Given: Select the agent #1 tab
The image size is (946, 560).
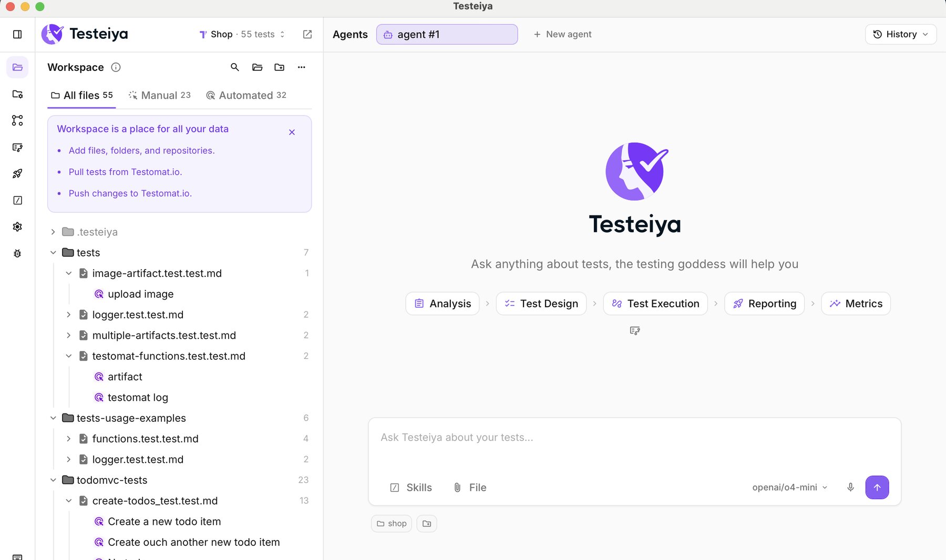Looking at the screenshot, I should [x=447, y=34].
